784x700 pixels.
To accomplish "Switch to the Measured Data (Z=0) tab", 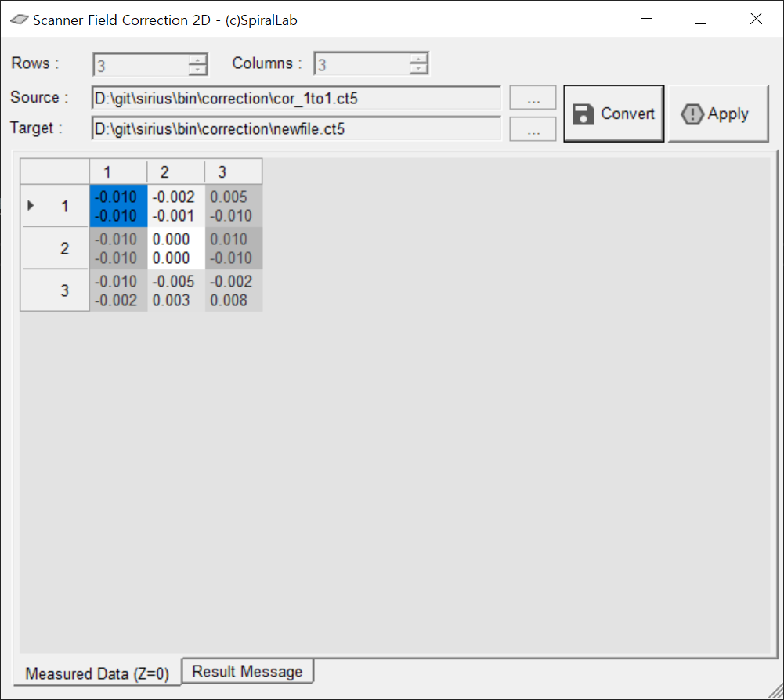I will pos(97,673).
